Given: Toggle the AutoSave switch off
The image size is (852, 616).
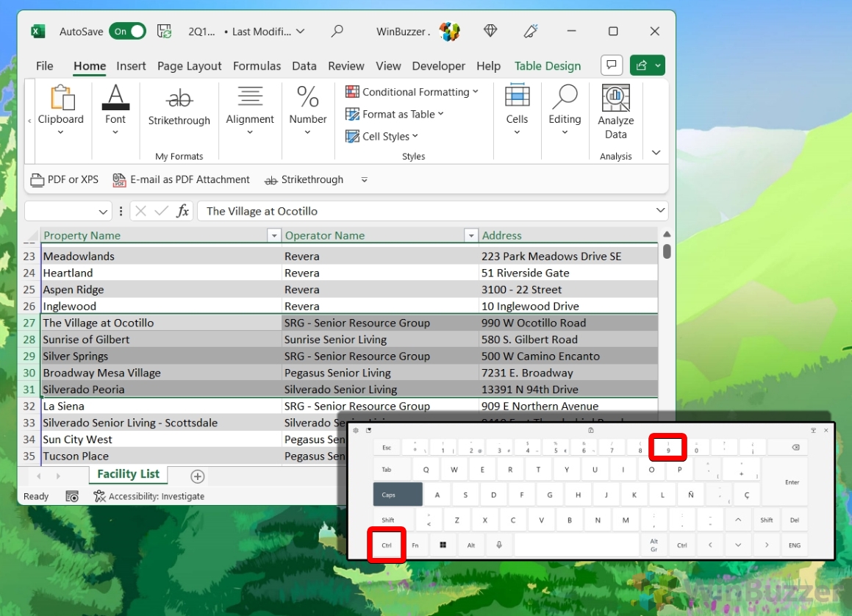Looking at the screenshot, I should tap(127, 32).
